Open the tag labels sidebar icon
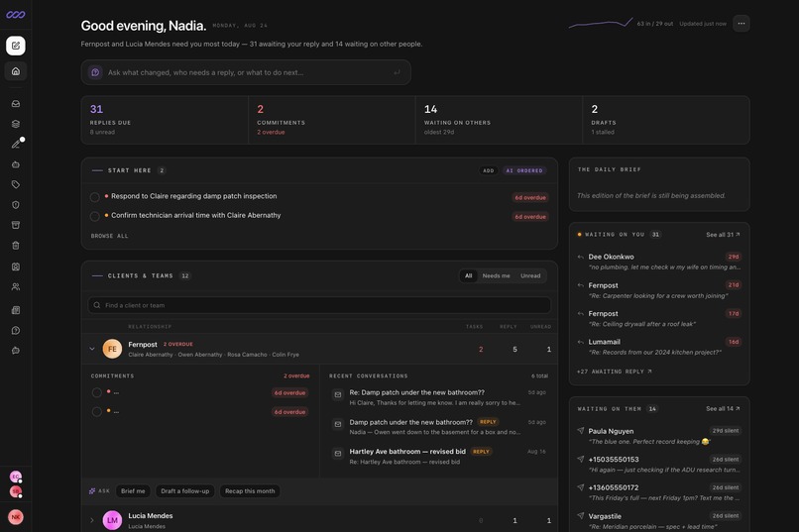The image size is (799, 532). click(x=16, y=185)
